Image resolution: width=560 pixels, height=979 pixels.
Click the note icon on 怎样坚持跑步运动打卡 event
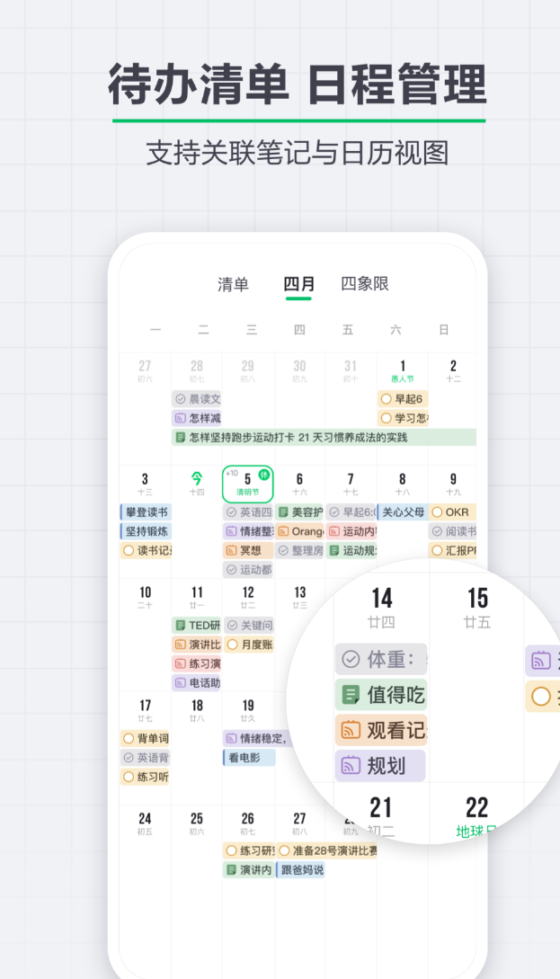click(x=181, y=437)
